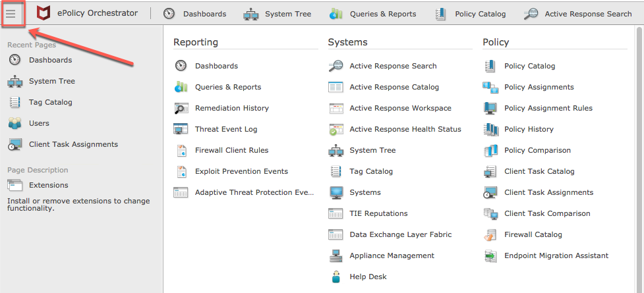Click Appliance Management server icon
644x293 pixels.
336,255
